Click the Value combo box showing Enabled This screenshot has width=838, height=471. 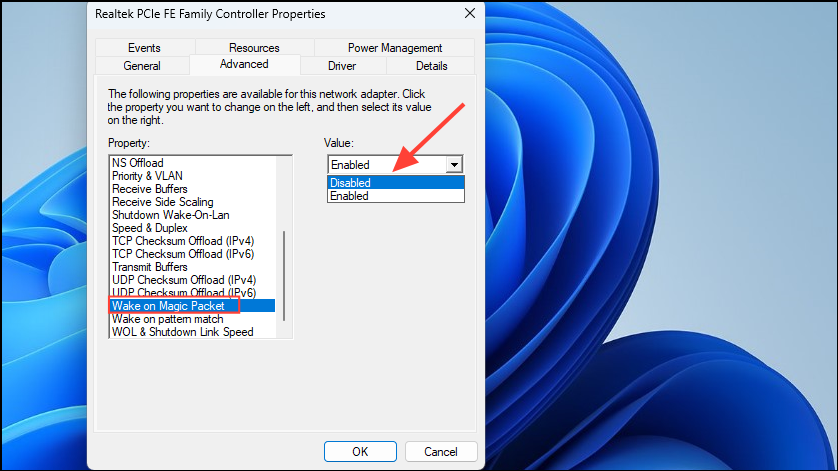click(x=395, y=165)
